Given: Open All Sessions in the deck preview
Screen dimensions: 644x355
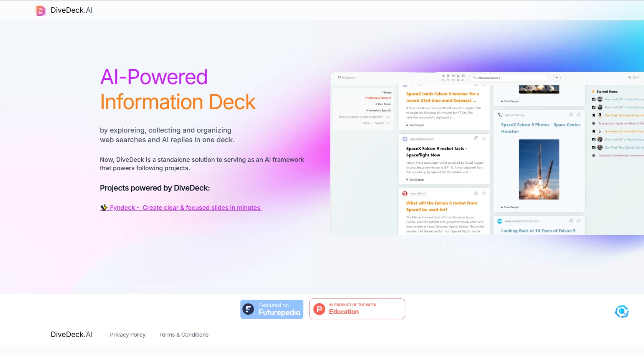Looking at the screenshot, I should pos(347,78).
